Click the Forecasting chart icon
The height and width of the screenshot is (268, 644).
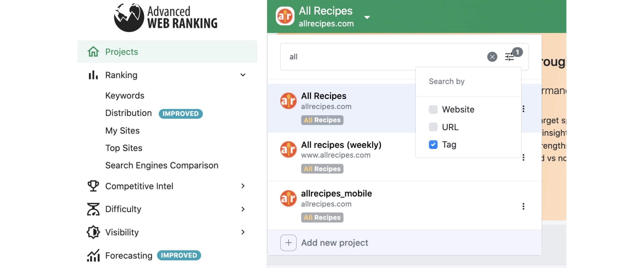pos(93,255)
